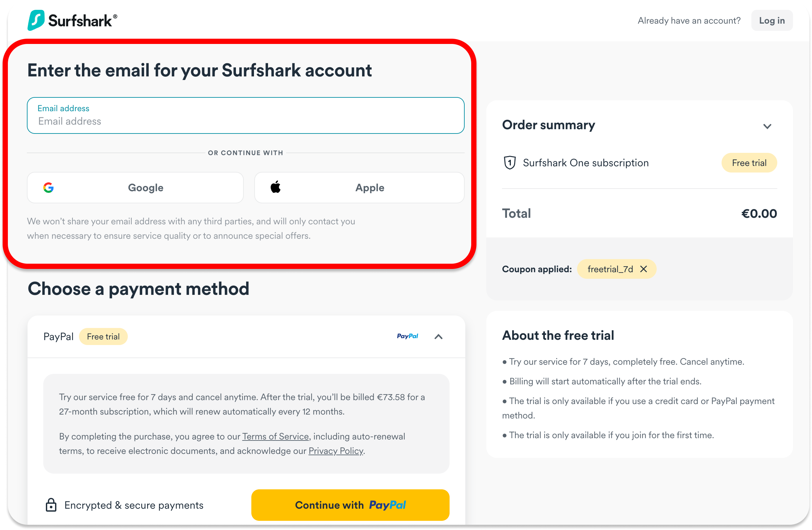Click the Free trial badge beside PayPal
812x530 pixels.
(x=103, y=337)
